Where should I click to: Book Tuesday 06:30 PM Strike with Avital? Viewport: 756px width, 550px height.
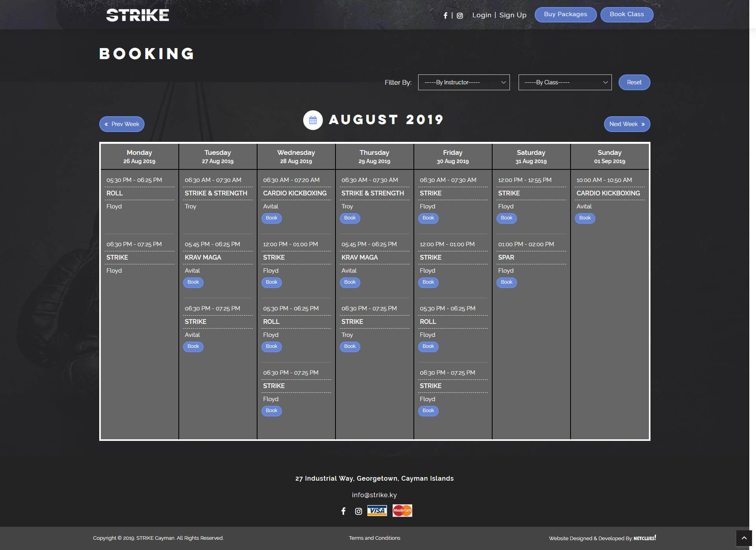coord(193,346)
